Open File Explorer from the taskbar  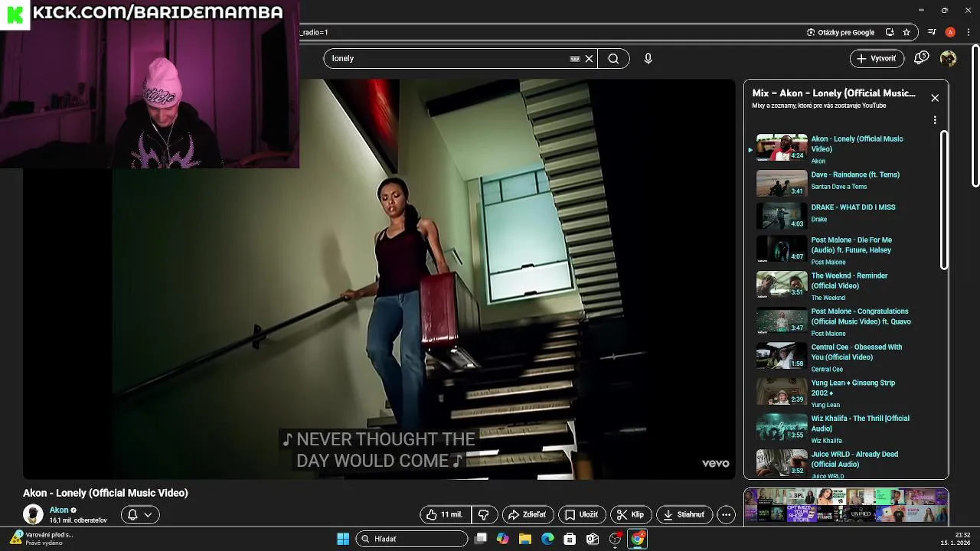coord(525,539)
